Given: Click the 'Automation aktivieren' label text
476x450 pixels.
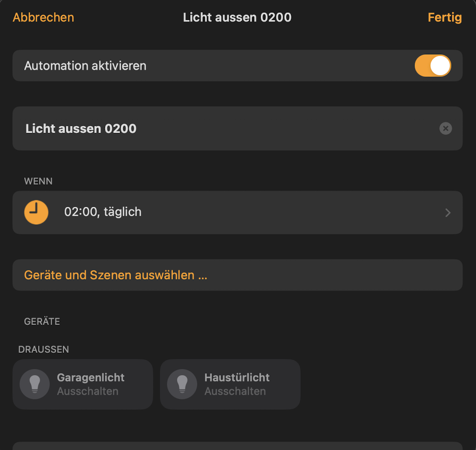Looking at the screenshot, I should point(85,66).
